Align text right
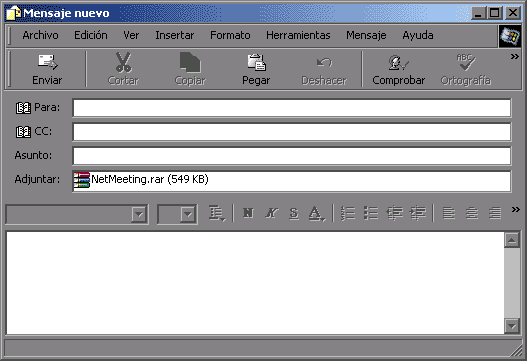The image size is (527, 361). click(x=495, y=213)
